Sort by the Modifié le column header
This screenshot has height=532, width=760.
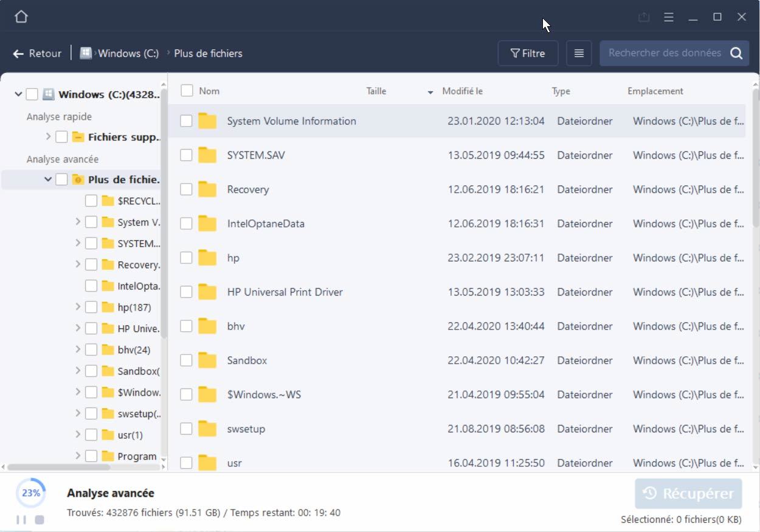[x=463, y=91]
